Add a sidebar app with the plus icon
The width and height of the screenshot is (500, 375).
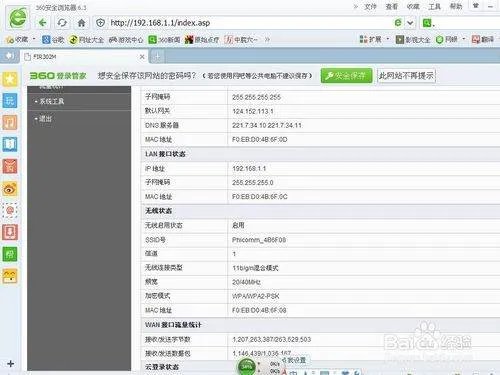(x=11, y=364)
